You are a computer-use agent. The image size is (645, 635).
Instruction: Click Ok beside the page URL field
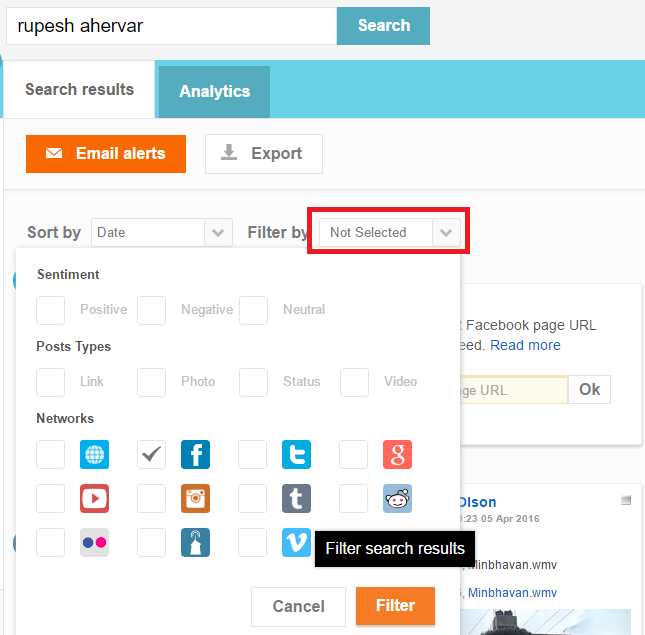pyautogui.click(x=589, y=389)
